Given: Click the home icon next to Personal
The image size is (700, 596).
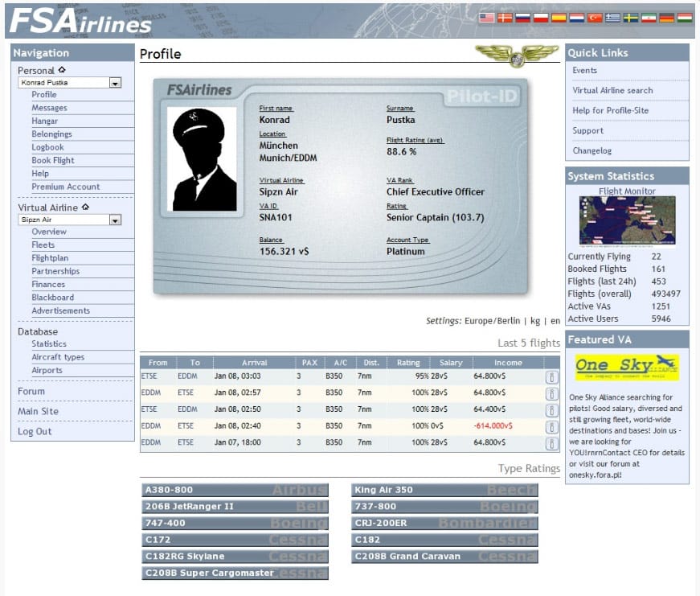Looking at the screenshot, I should pyautogui.click(x=62, y=71).
